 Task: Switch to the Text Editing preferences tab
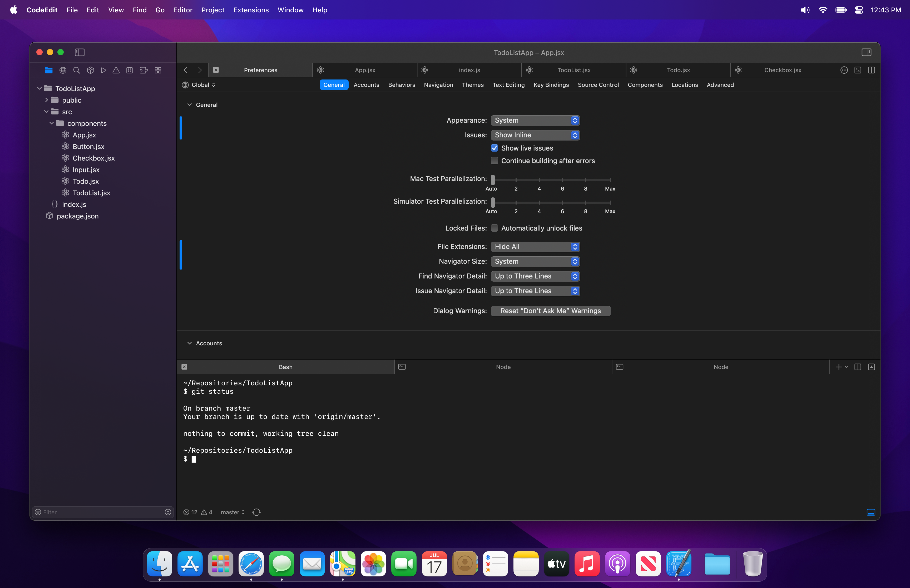point(508,85)
